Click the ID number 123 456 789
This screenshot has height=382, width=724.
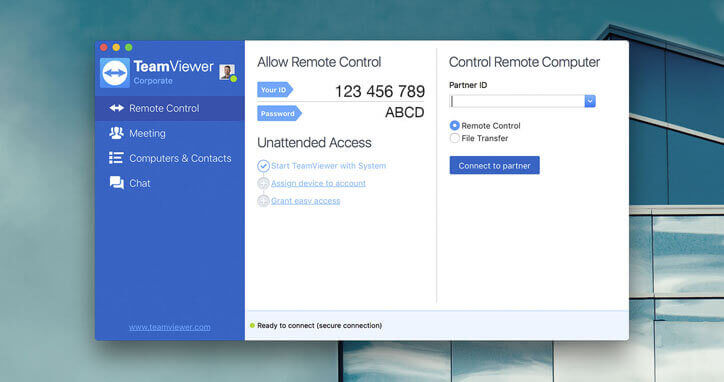[380, 91]
